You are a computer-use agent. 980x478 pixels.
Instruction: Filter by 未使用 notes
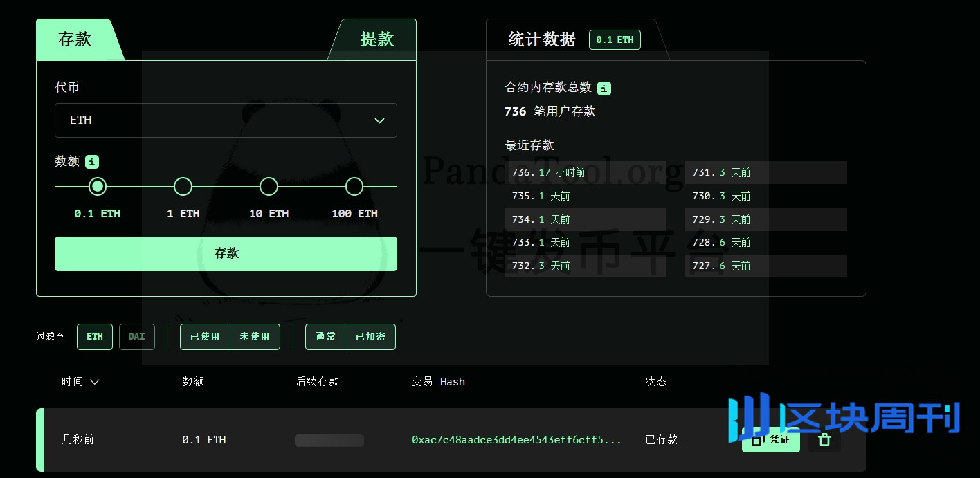[255, 337]
